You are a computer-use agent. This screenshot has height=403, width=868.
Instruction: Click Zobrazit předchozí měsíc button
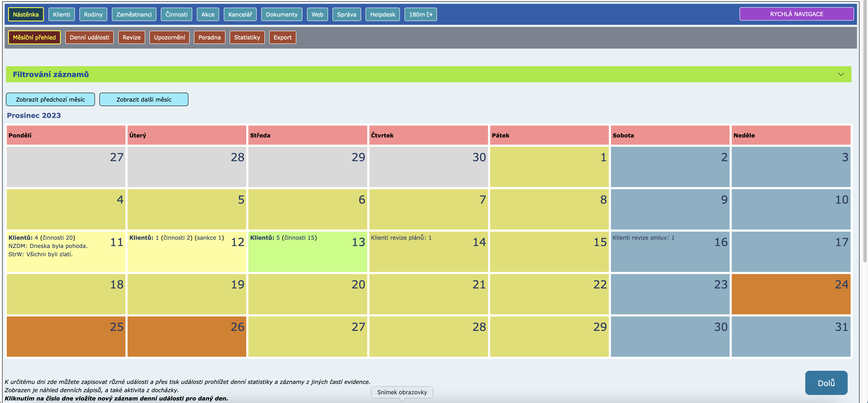(x=51, y=99)
